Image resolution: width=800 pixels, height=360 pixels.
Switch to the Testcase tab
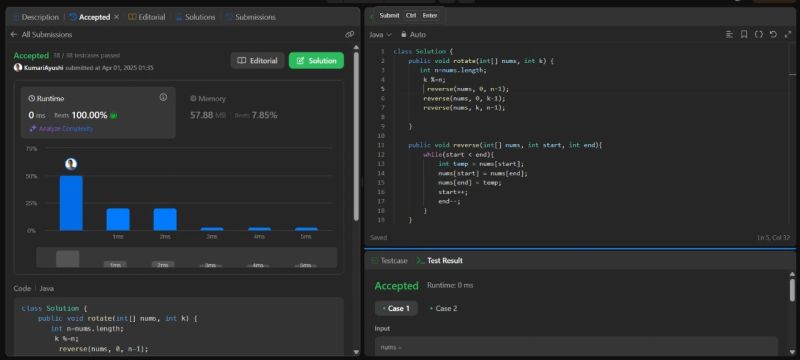389,261
